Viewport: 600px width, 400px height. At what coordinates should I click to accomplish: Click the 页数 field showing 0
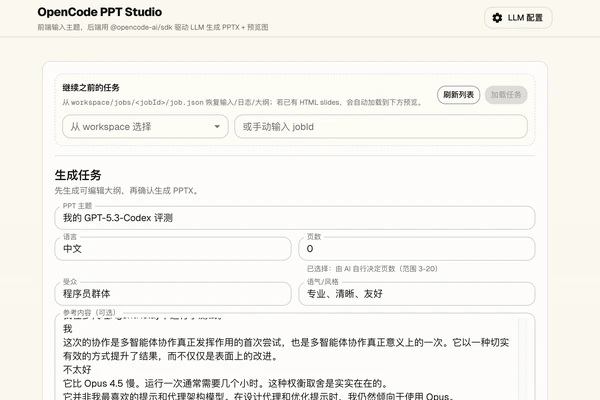click(417, 249)
